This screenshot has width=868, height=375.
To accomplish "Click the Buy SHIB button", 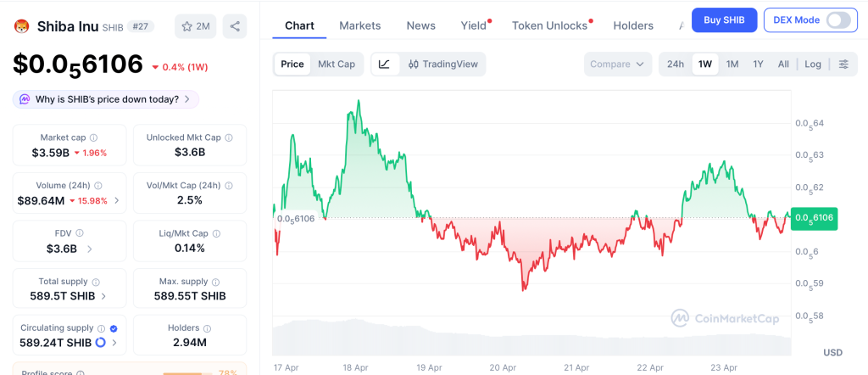I will pos(724,20).
